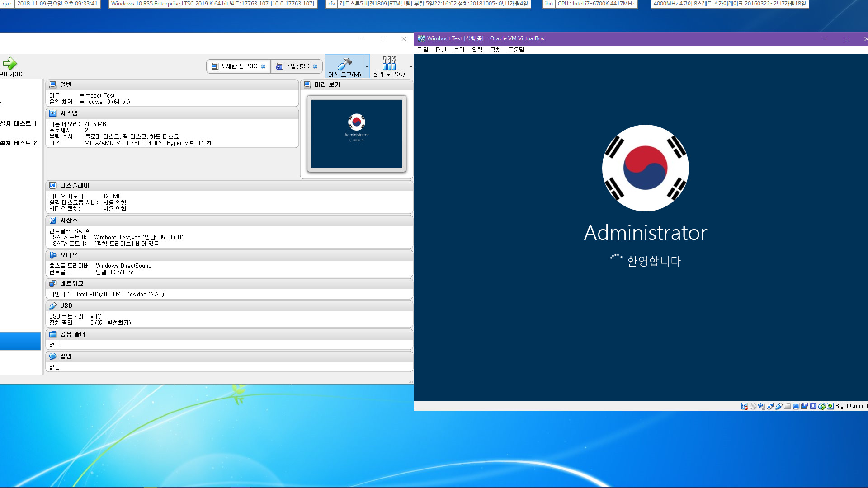Click the VM preview thumbnail

coord(356,134)
